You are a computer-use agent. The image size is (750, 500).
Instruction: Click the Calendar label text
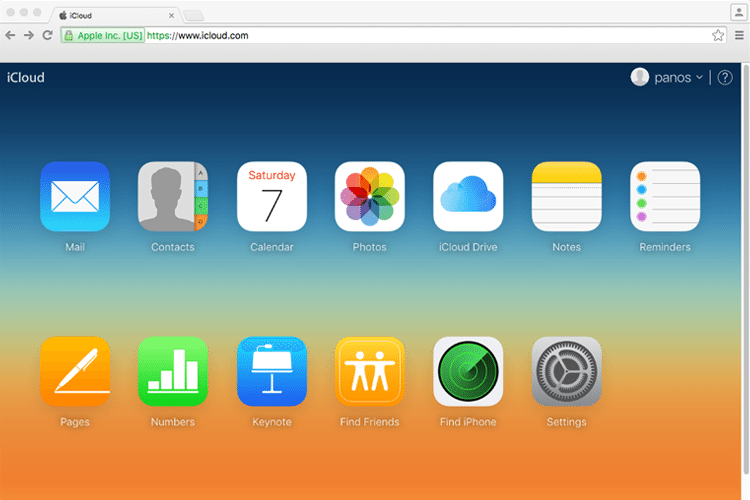click(x=272, y=247)
